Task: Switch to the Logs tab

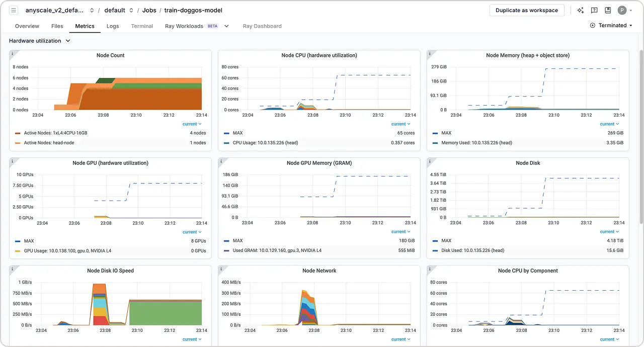Action: point(112,26)
